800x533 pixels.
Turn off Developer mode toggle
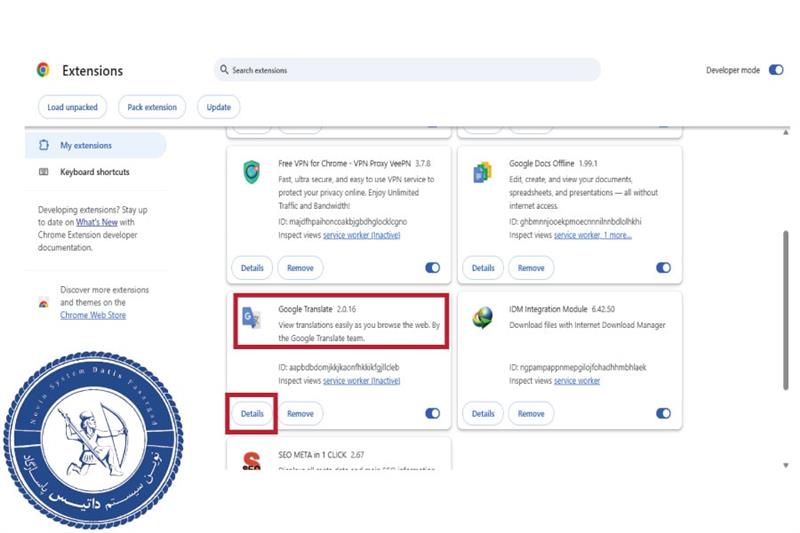pyautogui.click(x=776, y=70)
